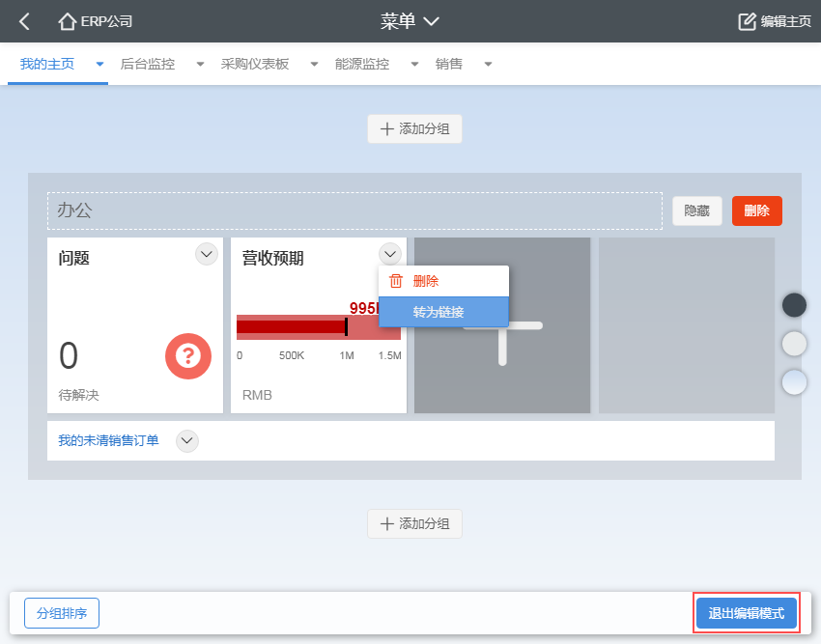821x644 pixels.
Task: Click the 办公 group name field
Action: [x=354, y=210]
